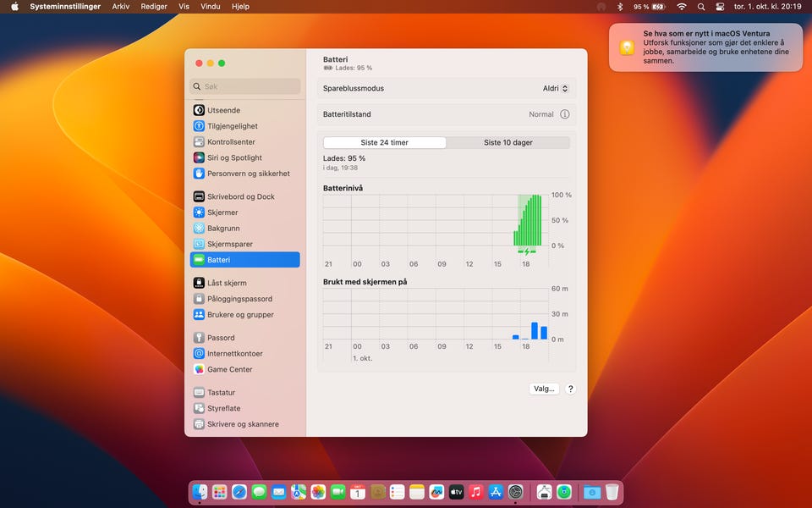Open the Vindu menu
812x508 pixels.
(211, 7)
